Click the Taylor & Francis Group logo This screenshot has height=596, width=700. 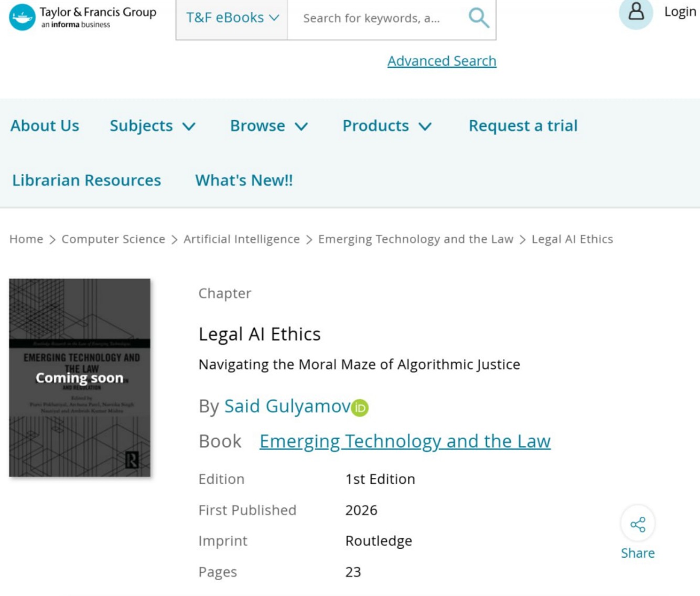(82, 17)
